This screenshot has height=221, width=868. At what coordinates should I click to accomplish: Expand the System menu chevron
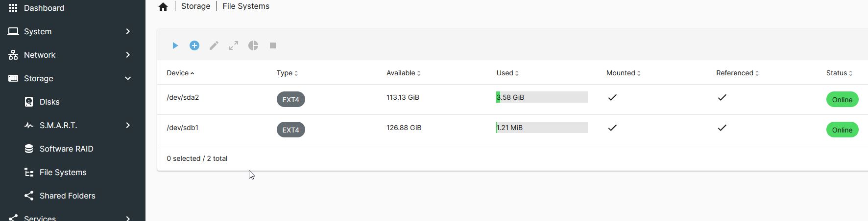click(x=128, y=31)
